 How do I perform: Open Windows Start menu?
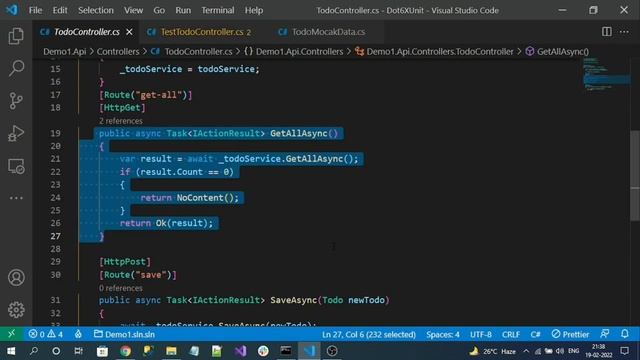[11, 351]
